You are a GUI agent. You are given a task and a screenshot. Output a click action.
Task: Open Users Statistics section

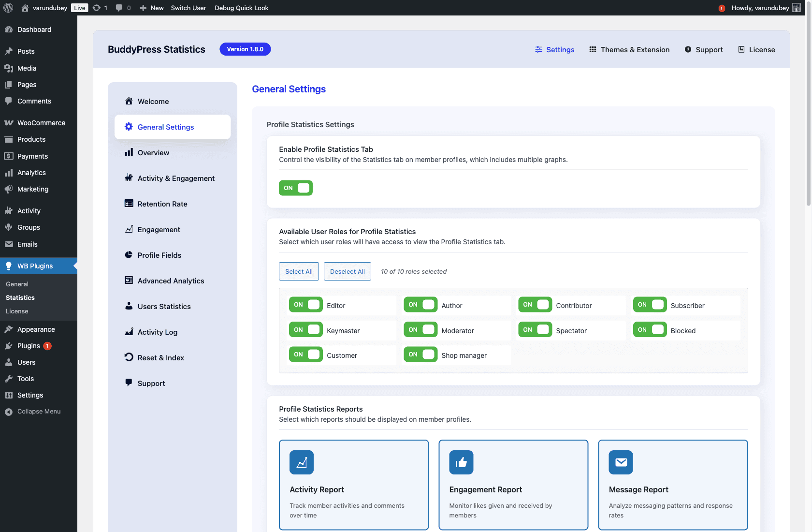click(x=173, y=306)
